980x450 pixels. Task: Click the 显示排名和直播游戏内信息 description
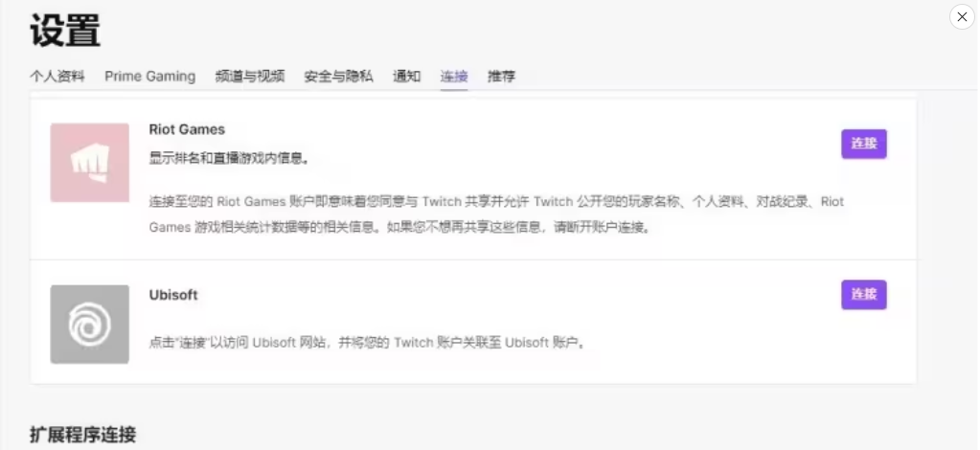229,158
